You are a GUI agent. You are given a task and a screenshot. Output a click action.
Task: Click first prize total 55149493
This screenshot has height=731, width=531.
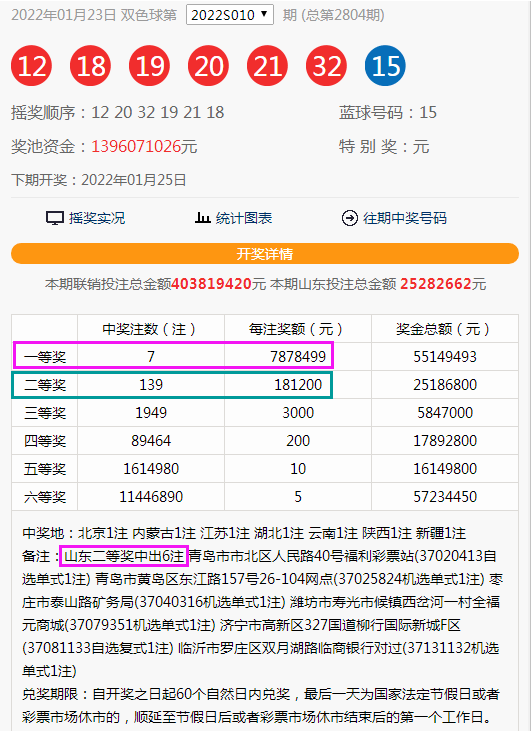pos(445,357)
